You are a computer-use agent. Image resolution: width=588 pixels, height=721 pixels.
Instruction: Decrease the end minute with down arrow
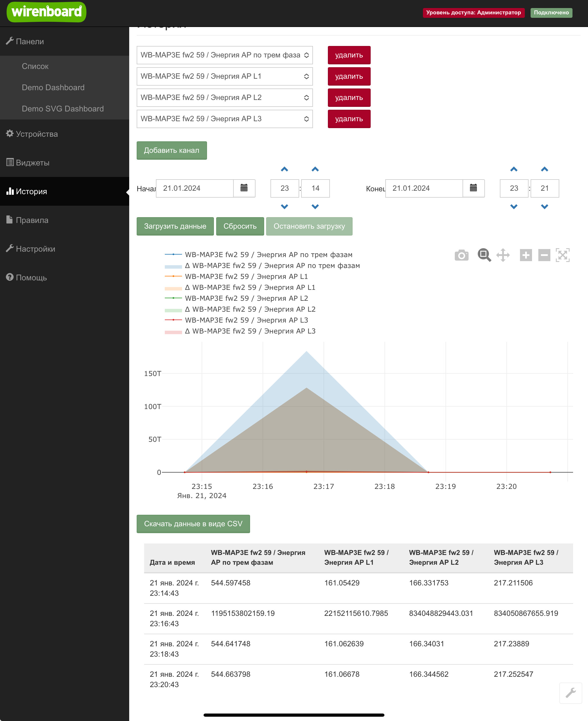click(544, 207)
